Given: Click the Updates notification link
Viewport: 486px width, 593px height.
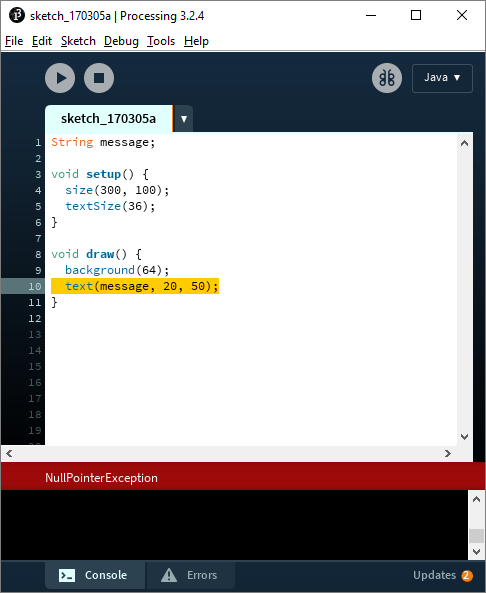Looking at the screenshot, I should [x=434, y=575].
